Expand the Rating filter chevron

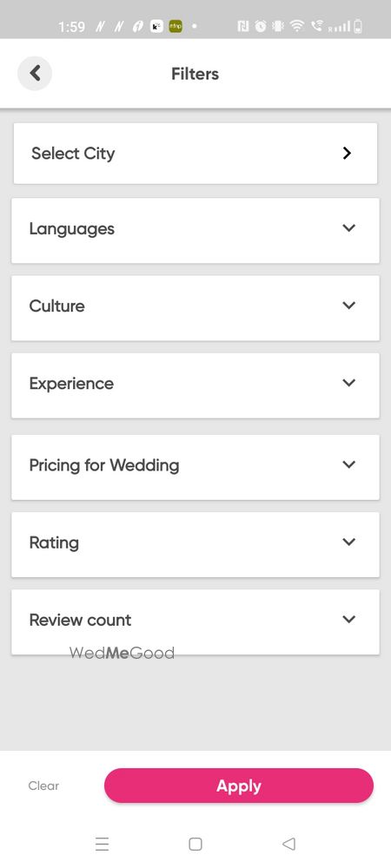coord(348,542)
